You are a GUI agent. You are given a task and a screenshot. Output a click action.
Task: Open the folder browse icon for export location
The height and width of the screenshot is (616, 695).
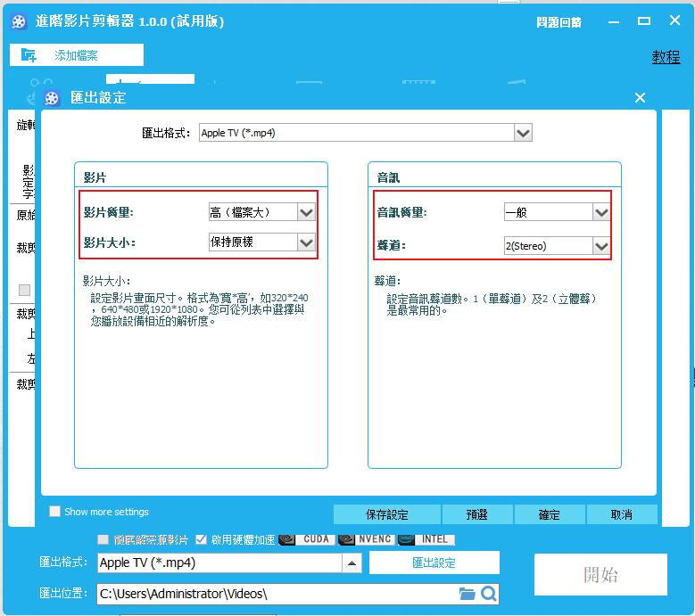(x=467, y=594)
